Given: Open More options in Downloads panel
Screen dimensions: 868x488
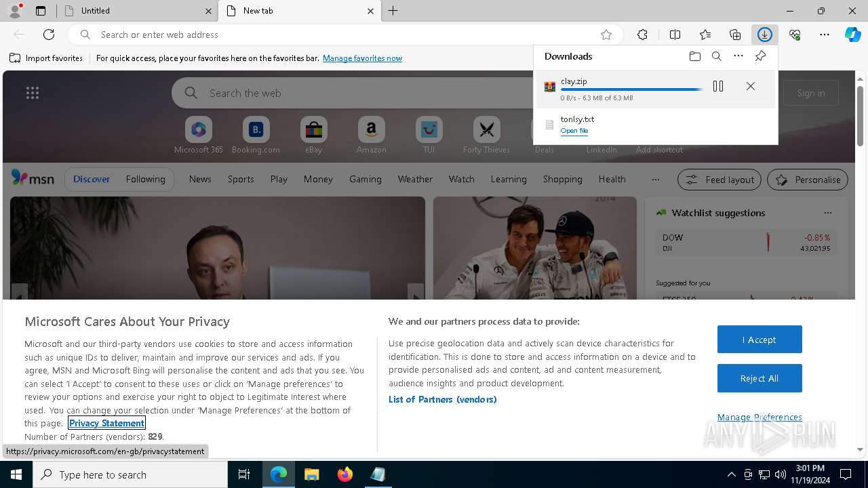Looking at the screenshot, I should click(x=738, y=56).
